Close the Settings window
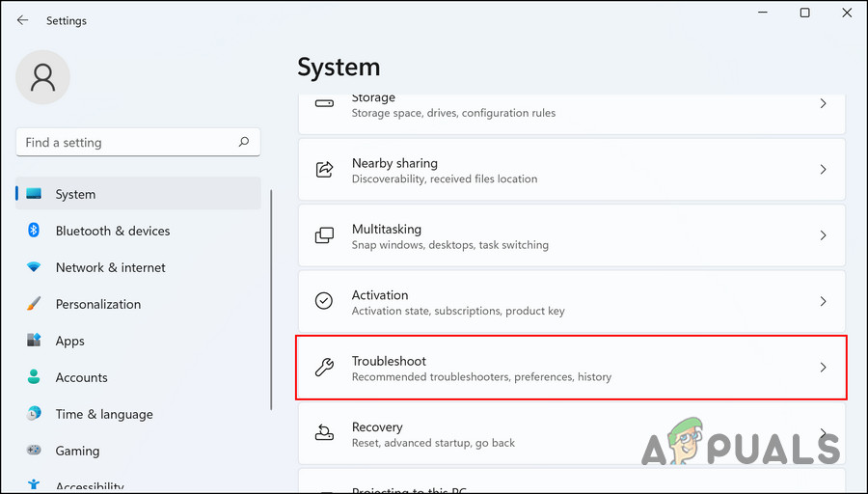This screenshot has width=868, height=494. pyautogui.click(x=847, y=13)
